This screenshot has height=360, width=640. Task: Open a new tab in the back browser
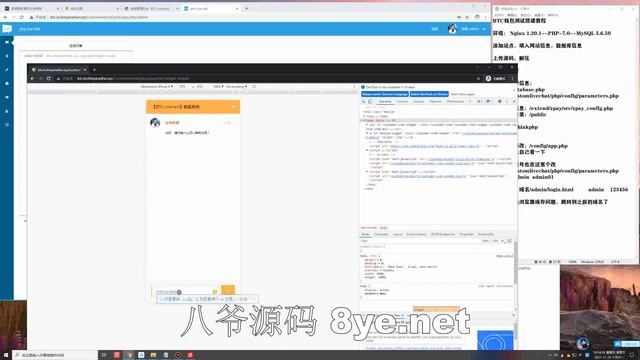click(x=247, y=8)
